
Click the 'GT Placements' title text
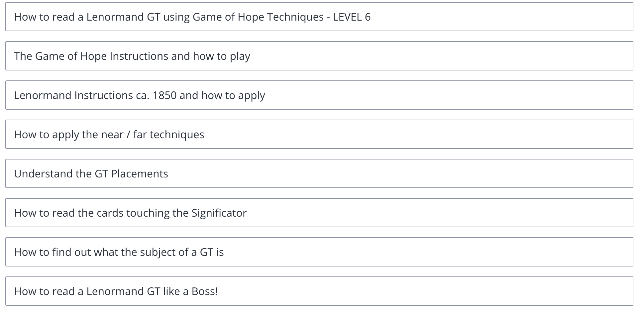pyautogui.click(x=131, y=174)
